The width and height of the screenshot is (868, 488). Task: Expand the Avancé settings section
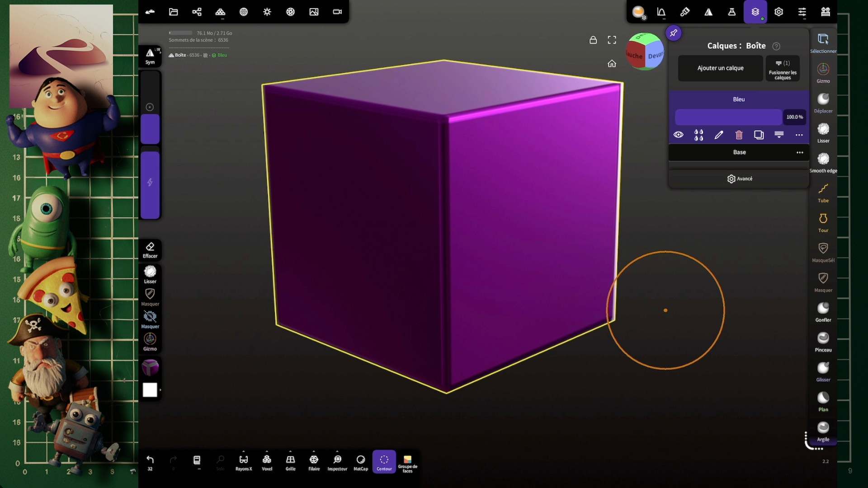[739, 179]
